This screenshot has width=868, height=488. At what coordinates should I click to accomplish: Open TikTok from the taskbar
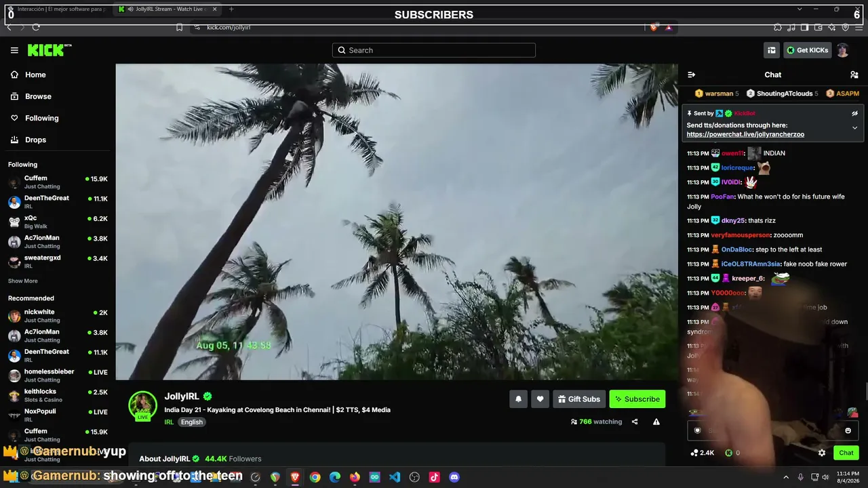click(x=435, y=477)
